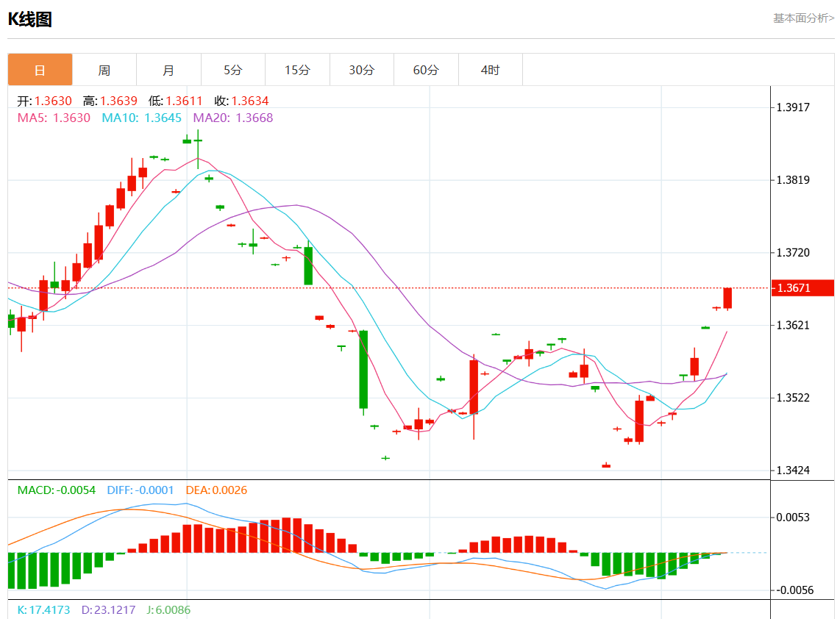This screenshot has height=619, width=840.
Task: Select the 4时 four-hour tab
Action: point(490,70)
